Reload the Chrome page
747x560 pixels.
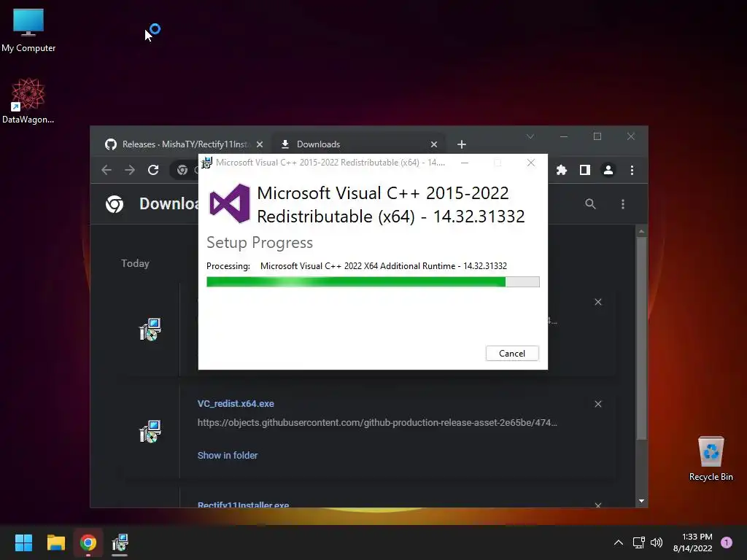click(153, 170)
